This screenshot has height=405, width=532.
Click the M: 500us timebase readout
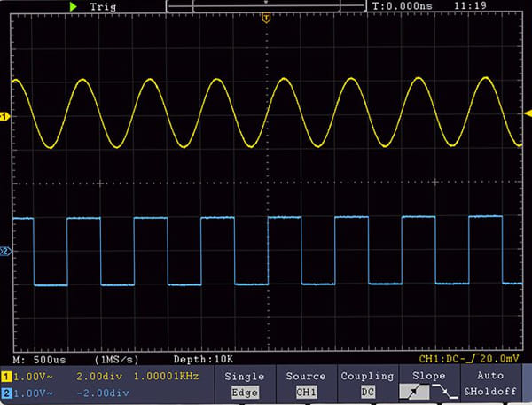tap(39, 360)
